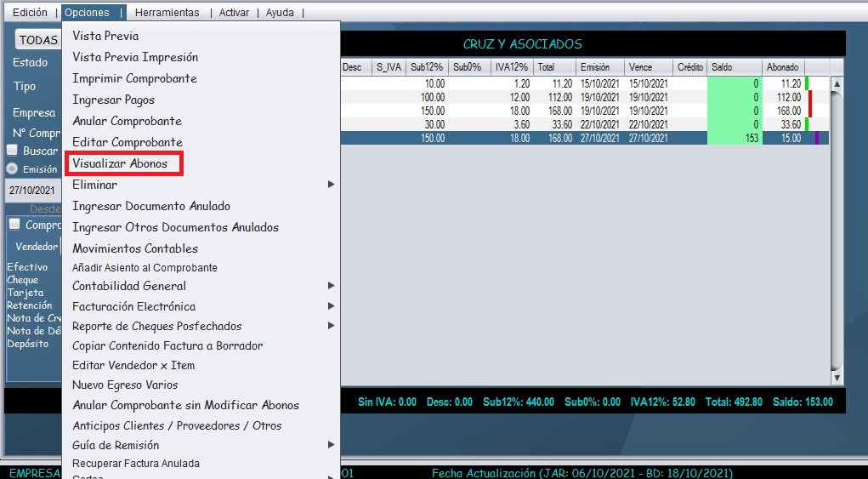This screenshot has height=479, width=868.
Task: Open the Edición menu
Action: [x=30, y=13]
